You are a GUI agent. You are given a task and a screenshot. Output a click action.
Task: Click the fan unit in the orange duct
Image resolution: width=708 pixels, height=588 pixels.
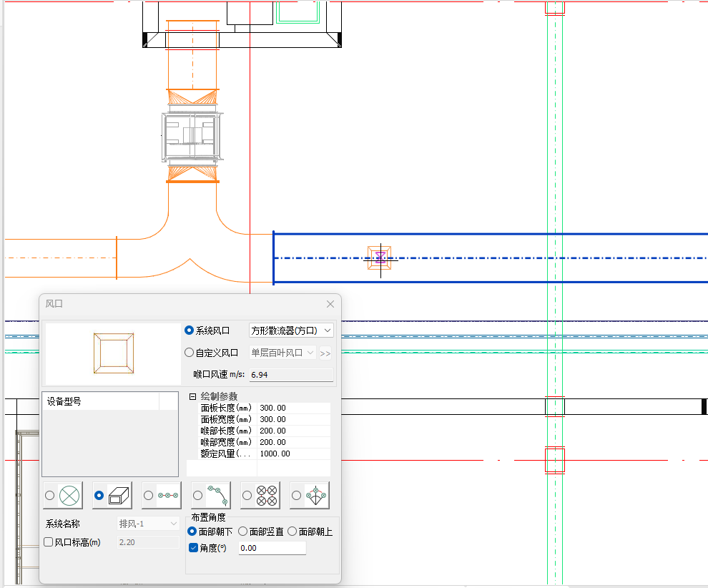192,135
